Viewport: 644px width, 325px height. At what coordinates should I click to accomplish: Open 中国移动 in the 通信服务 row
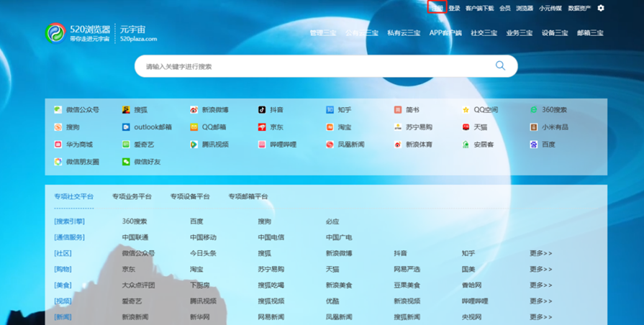(x=204, y=237)
